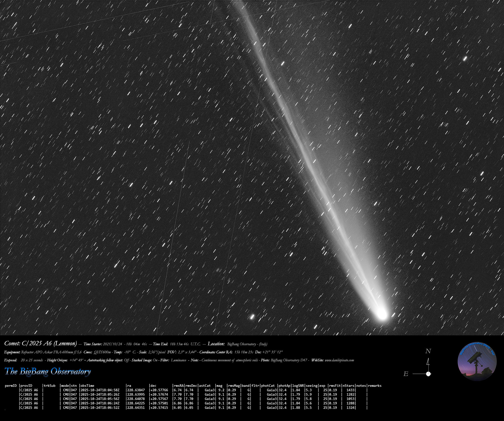Image resolution: width=504 pixels, height=421 pixels.
Task: Open the www.danilopivato.com website link
Action: pos(339,360)
